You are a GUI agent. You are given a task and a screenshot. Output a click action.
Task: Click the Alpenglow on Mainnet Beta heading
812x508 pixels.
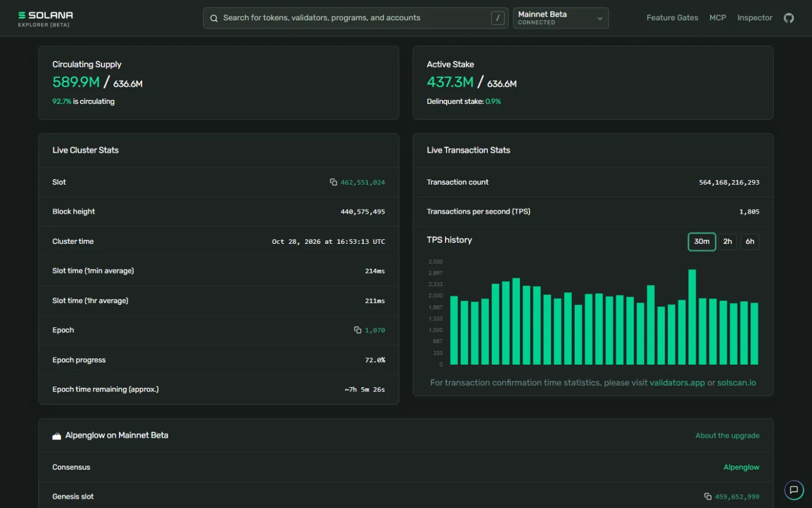click(117, 435)
